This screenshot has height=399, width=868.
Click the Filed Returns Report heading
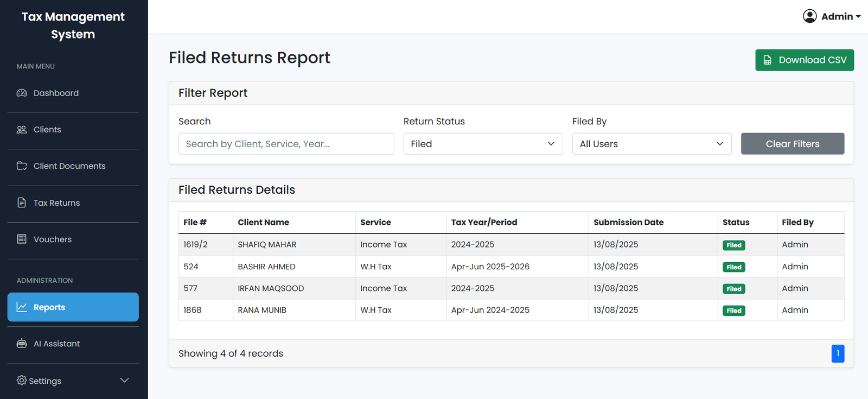click(x=250, y=58)
